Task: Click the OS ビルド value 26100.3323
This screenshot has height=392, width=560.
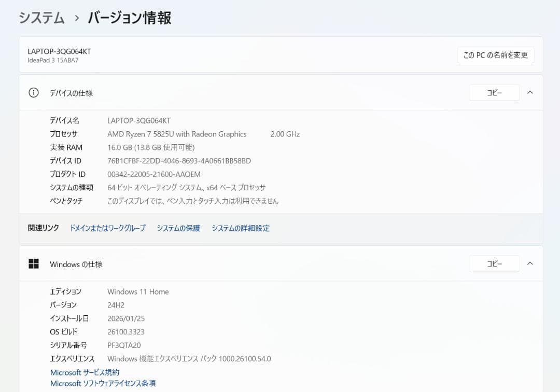Action: coord(126,331)
